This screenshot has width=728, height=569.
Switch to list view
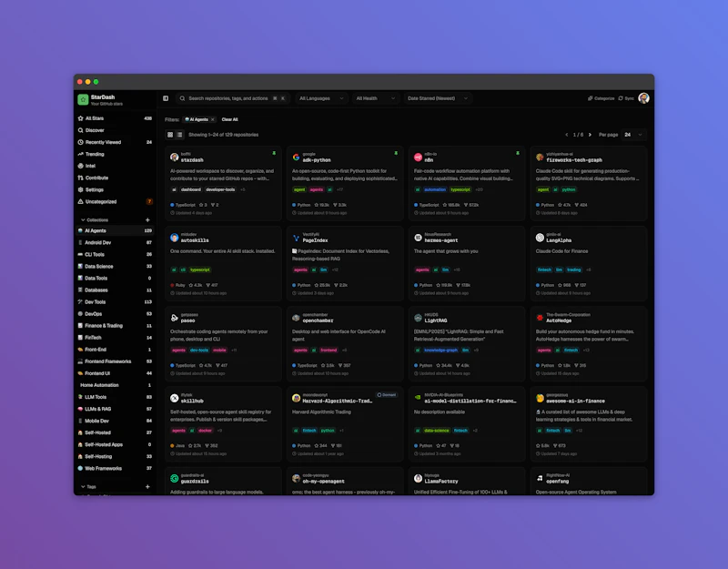click(179, 135)
